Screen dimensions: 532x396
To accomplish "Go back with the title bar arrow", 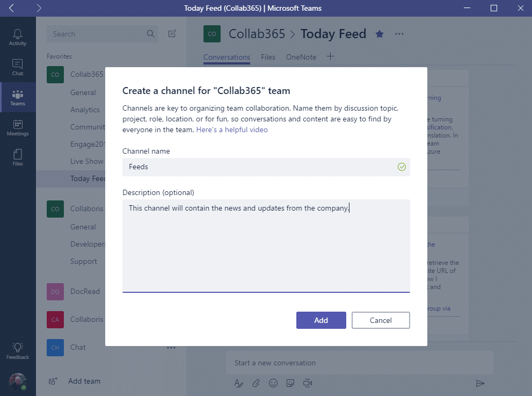I will (11, 8).
